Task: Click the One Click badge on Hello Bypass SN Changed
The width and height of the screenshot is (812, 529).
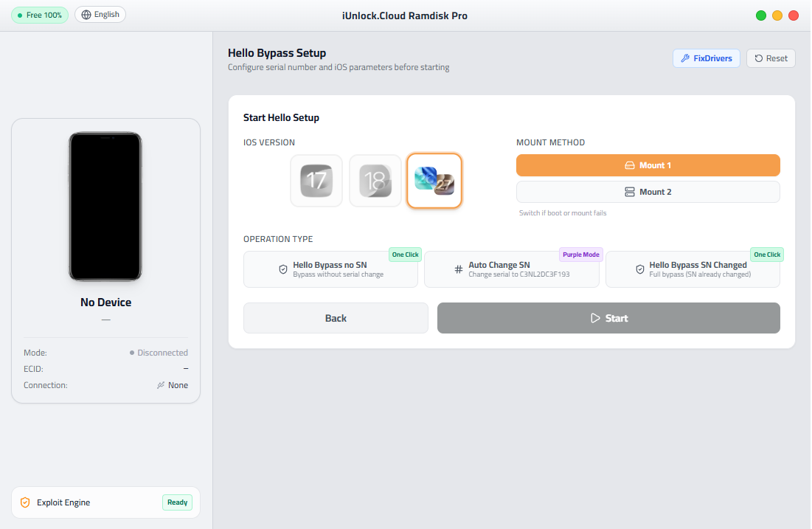Action: point(767,255)
